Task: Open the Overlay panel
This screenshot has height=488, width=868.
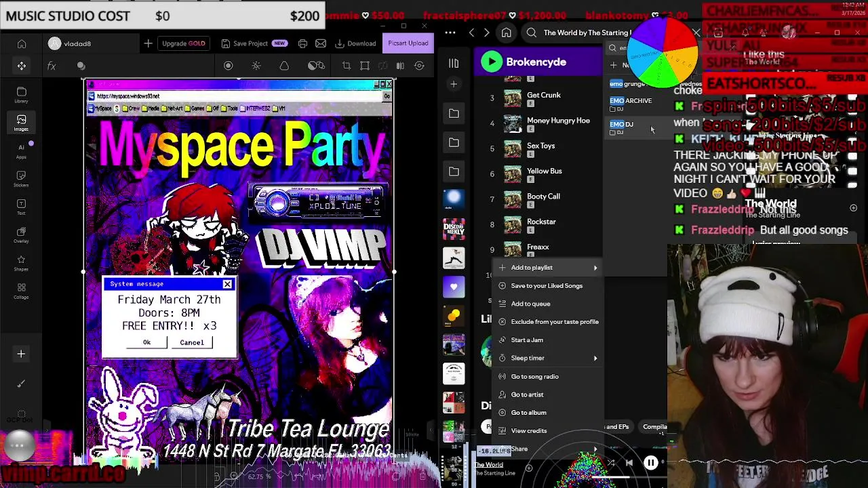Action: click(x=22, y=235)
